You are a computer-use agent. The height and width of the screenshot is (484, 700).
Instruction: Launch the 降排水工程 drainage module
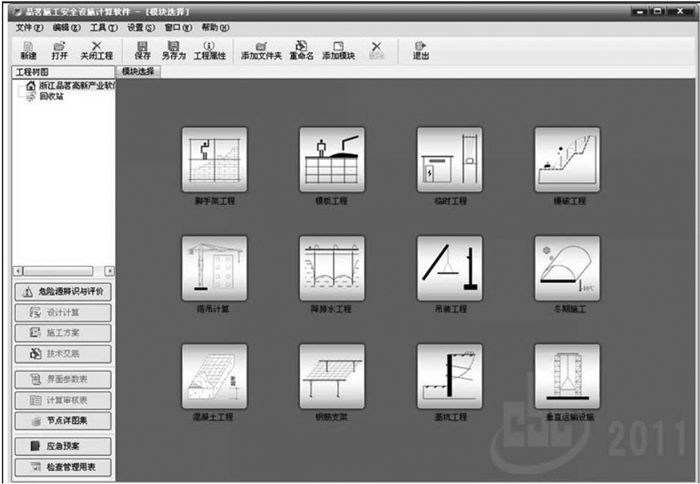[331, 268]
